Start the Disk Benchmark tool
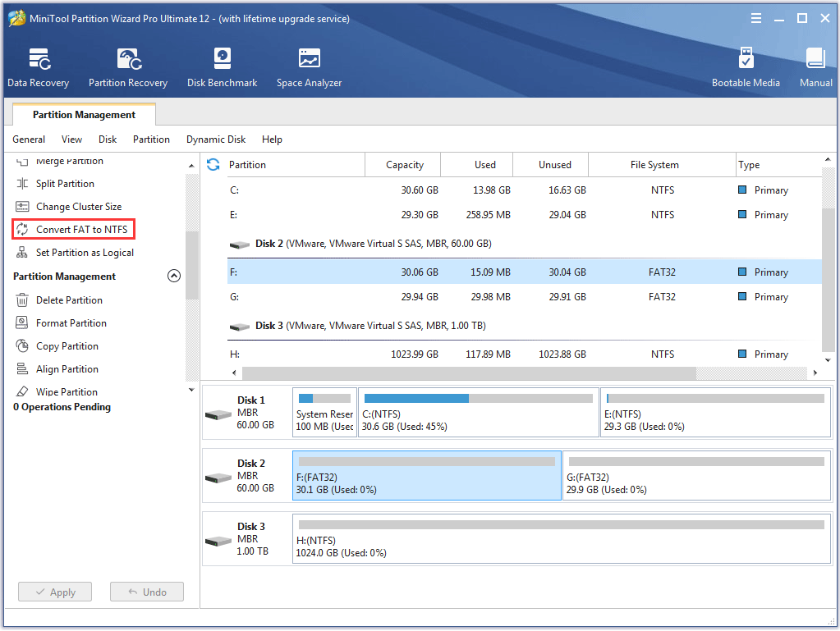Image resolution: width=840 pixels, height=631 pixels. 222,66
